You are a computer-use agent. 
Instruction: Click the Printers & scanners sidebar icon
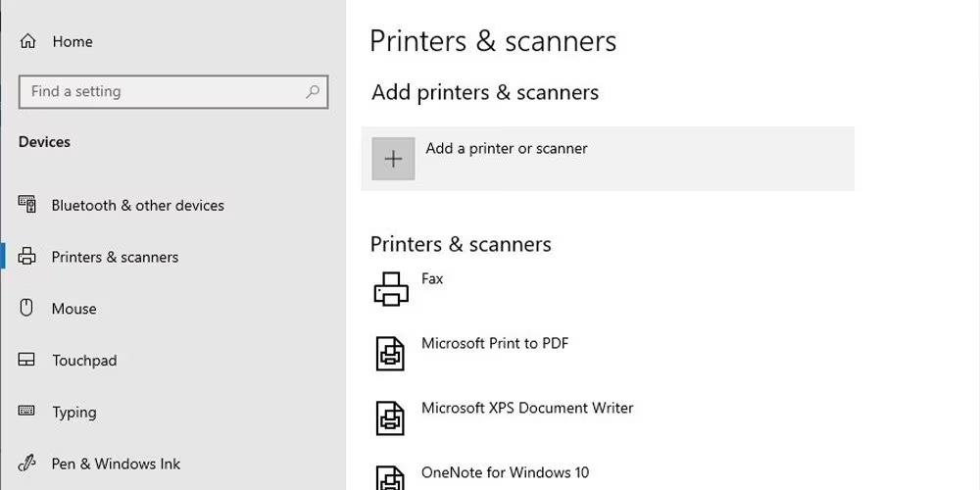[26, 256]
